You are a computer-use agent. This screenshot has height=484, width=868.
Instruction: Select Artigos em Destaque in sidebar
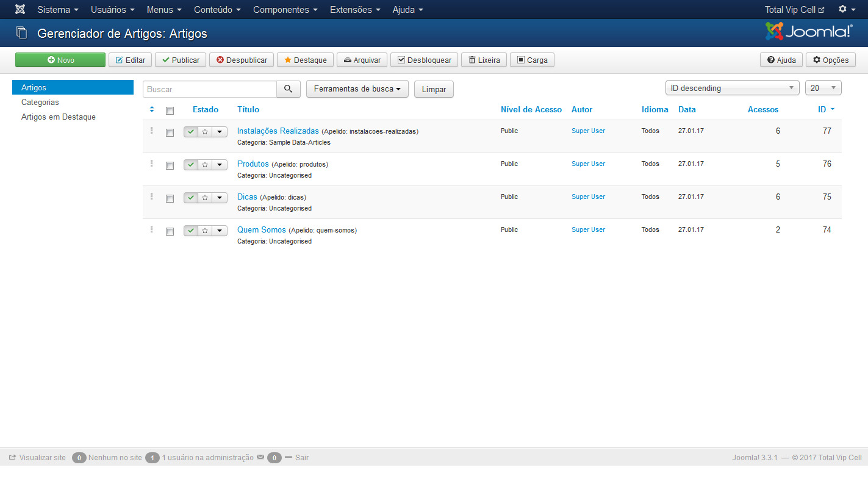(73, 117)
